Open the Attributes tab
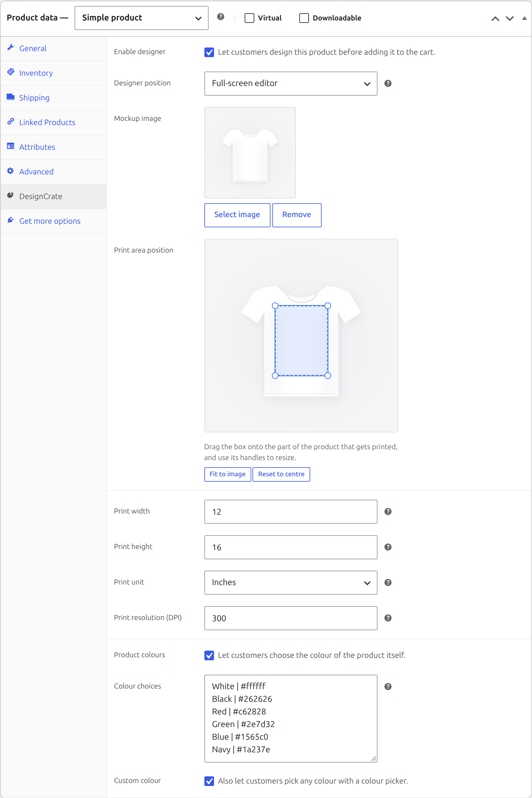The image size is (532, 798). (54, 147)
